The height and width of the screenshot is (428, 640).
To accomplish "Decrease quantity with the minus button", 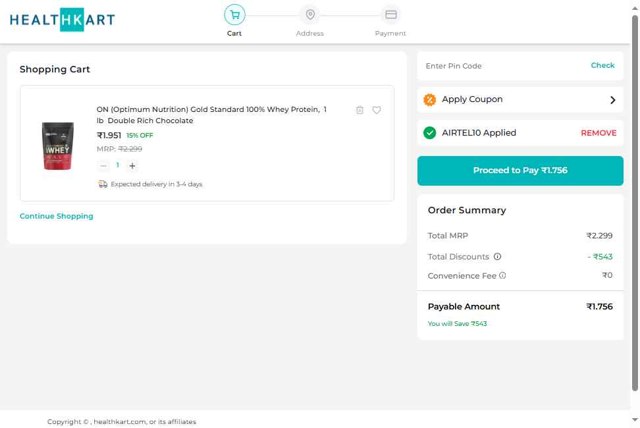I will pyautogui.click(x=103, y=166).
